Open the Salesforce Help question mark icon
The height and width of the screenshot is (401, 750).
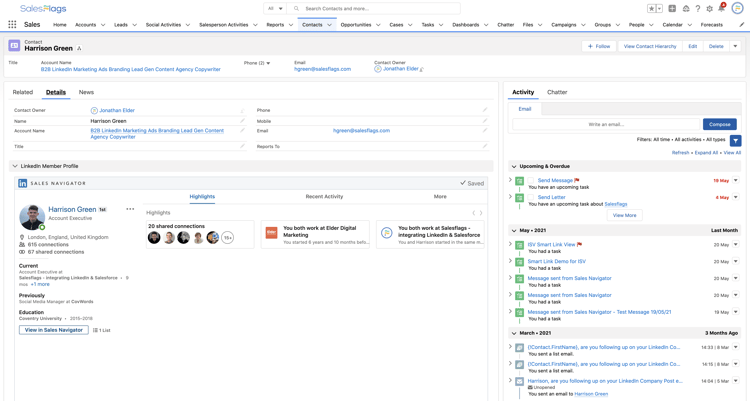coord(698,9)
